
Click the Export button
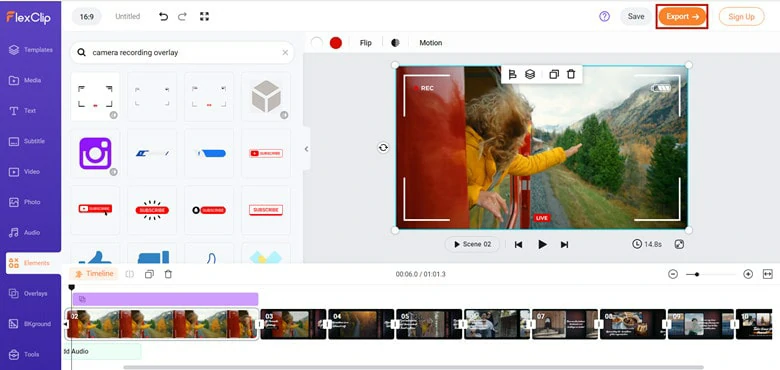pos(682,16)
